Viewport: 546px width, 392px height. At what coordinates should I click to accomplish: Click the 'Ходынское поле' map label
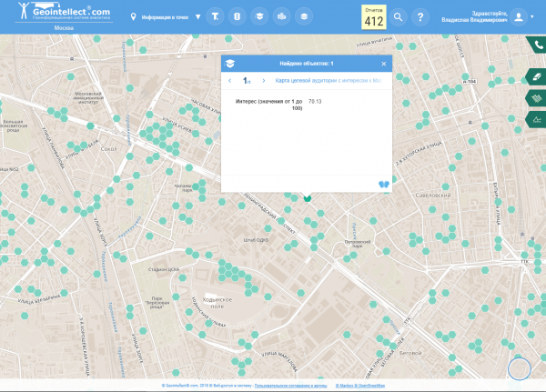(x=217, y=303)
